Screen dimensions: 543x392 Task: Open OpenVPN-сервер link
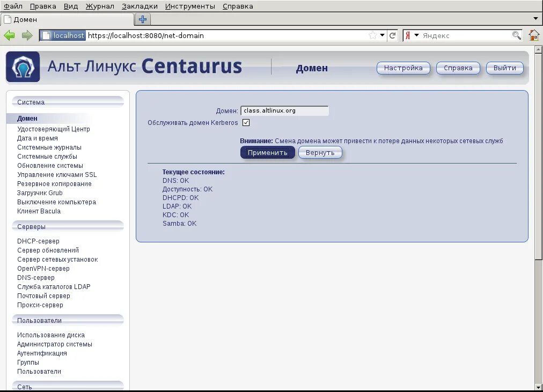[x=43, y=269]
